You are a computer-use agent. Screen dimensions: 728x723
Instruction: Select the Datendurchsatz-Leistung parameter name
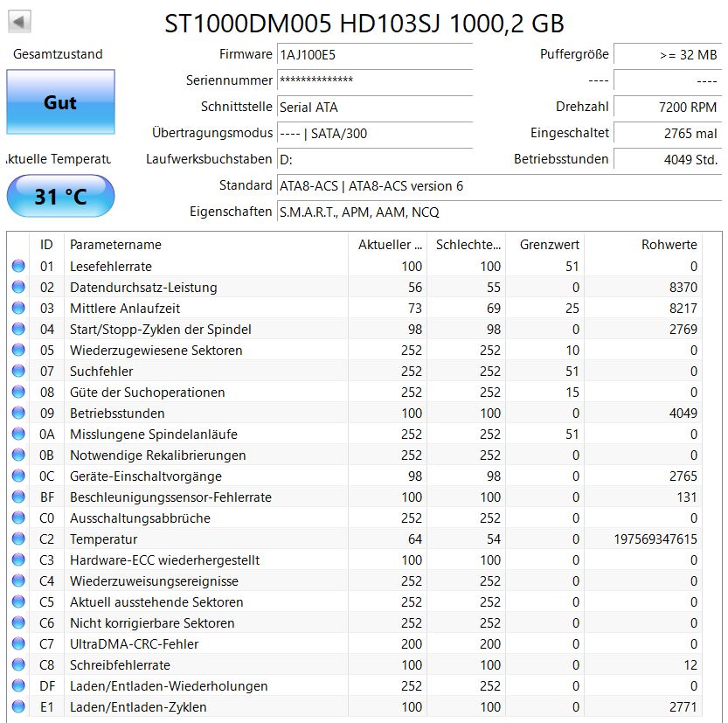click(143, 288)
